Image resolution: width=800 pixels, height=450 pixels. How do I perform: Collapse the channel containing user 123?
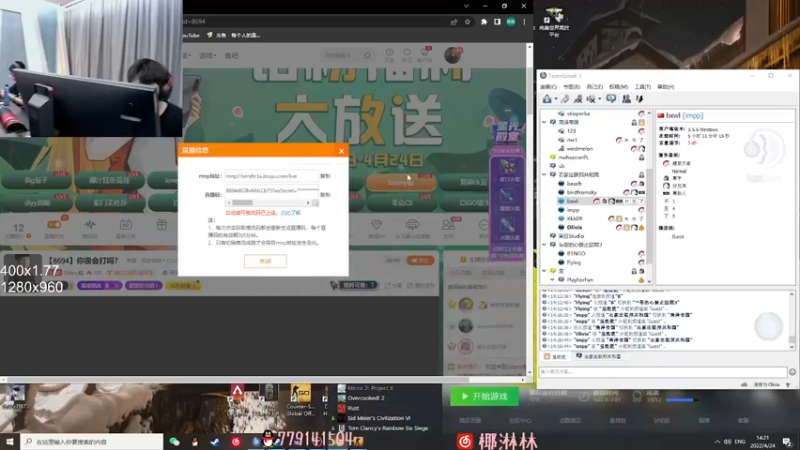(x=544, y=122)
